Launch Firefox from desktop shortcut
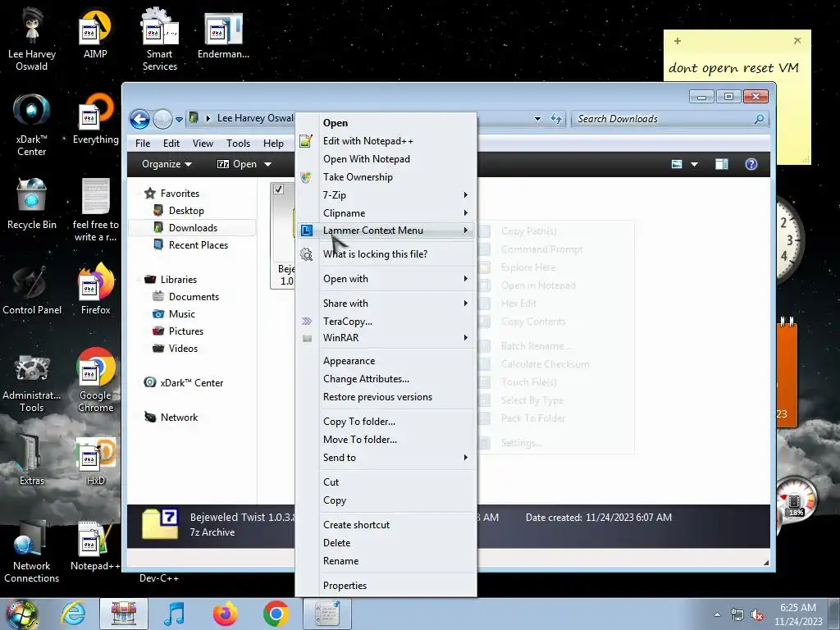Screen dimensions: 840x630 coord(95,290)
